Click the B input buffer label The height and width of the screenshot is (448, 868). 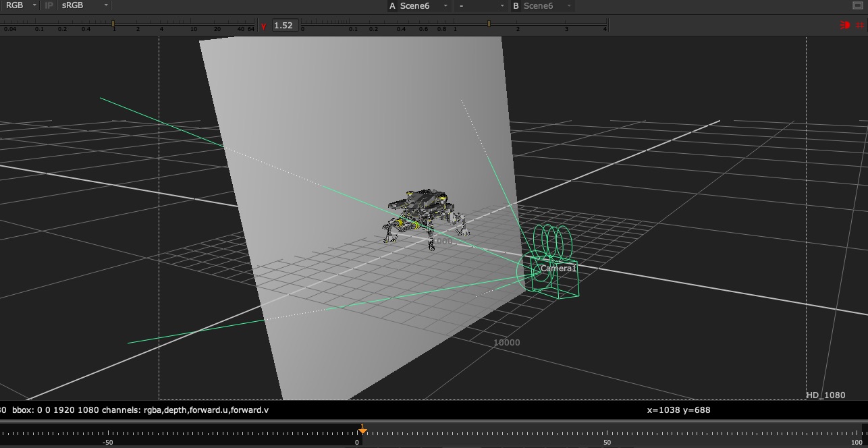[516, 6]
